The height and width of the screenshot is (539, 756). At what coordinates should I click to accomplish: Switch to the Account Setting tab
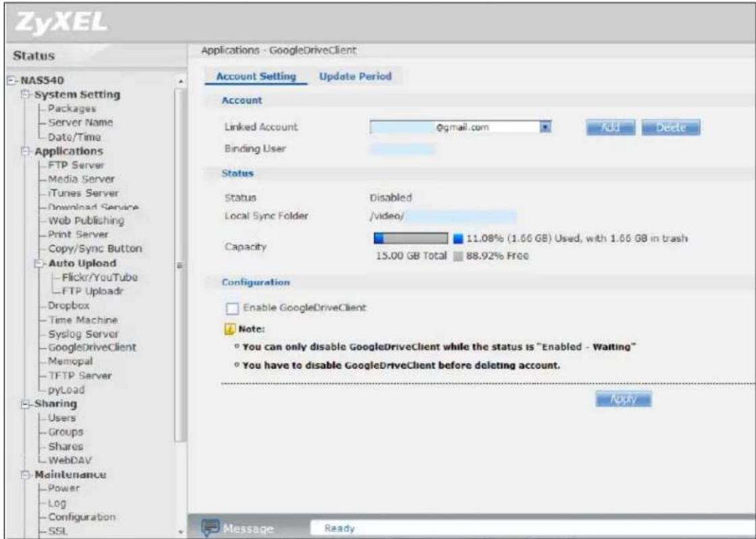(x=256, y=76)
